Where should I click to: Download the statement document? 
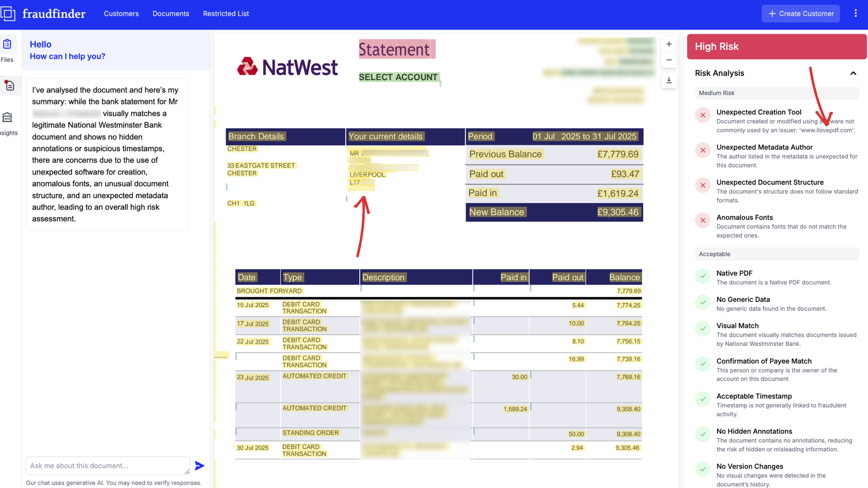[x=669, y=80]
